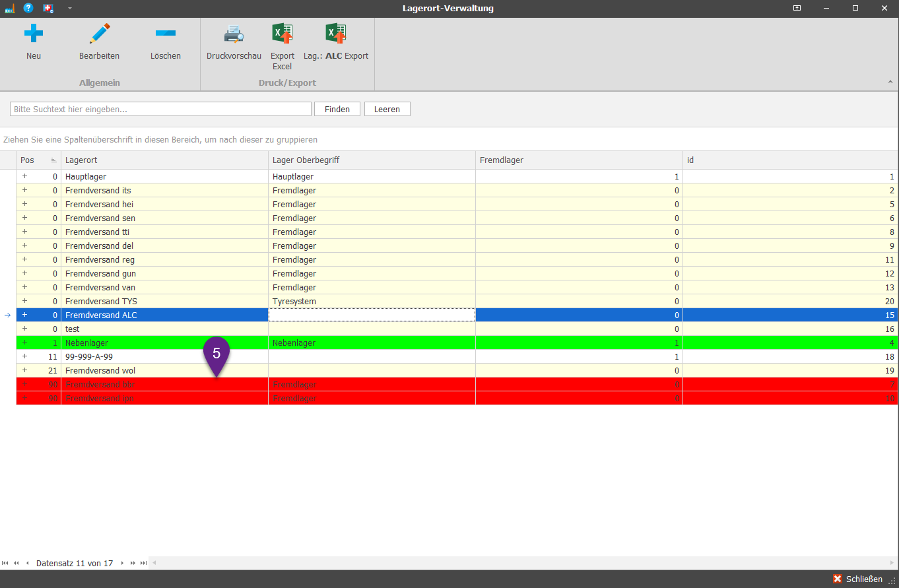
Task: Go to the first record in navigator
Action: [x=5, y=563]
